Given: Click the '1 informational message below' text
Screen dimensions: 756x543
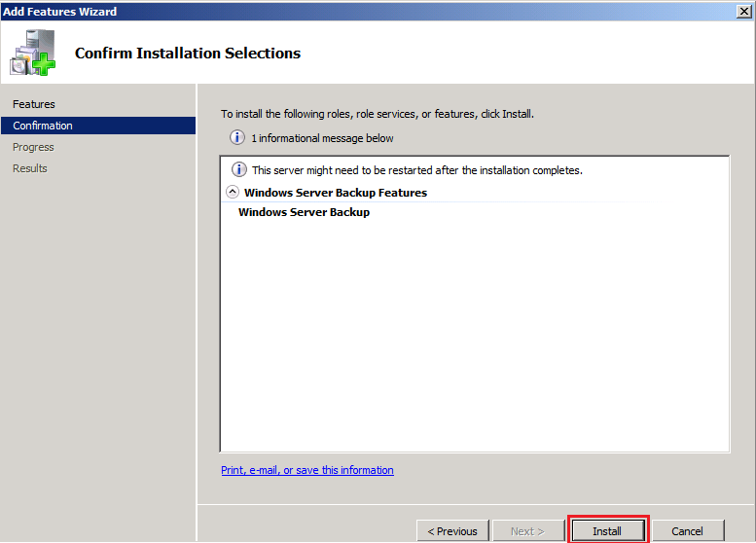Looking at the screenshot, I should [x=322, y=138].
